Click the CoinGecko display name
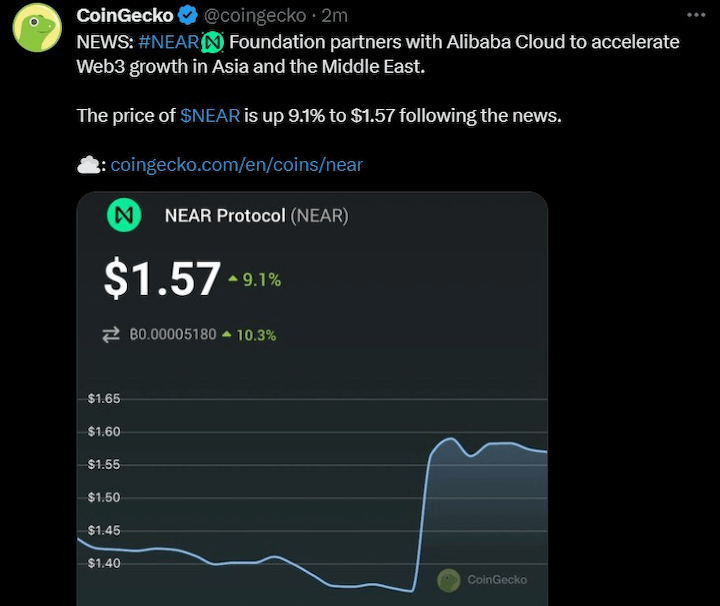 tap(124, 16)
